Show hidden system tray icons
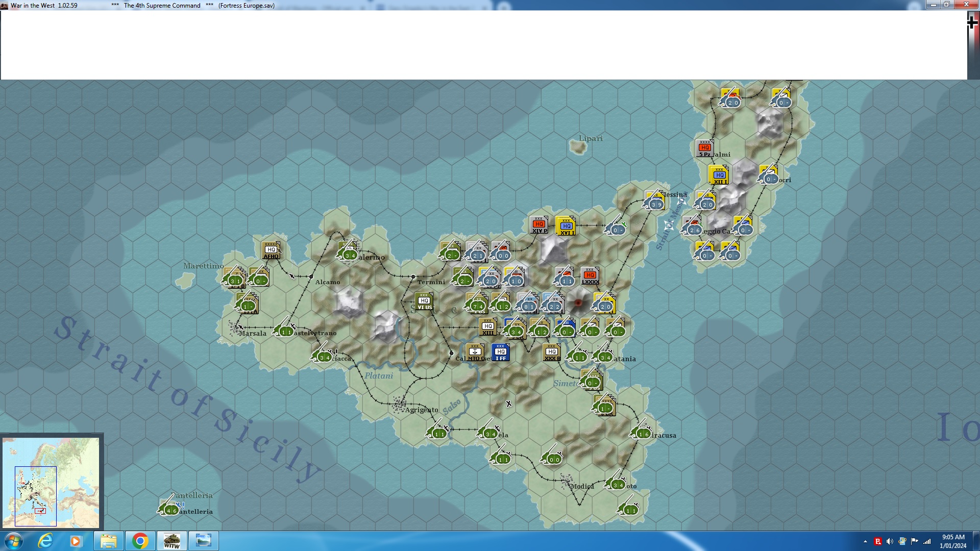 [865, 541]
